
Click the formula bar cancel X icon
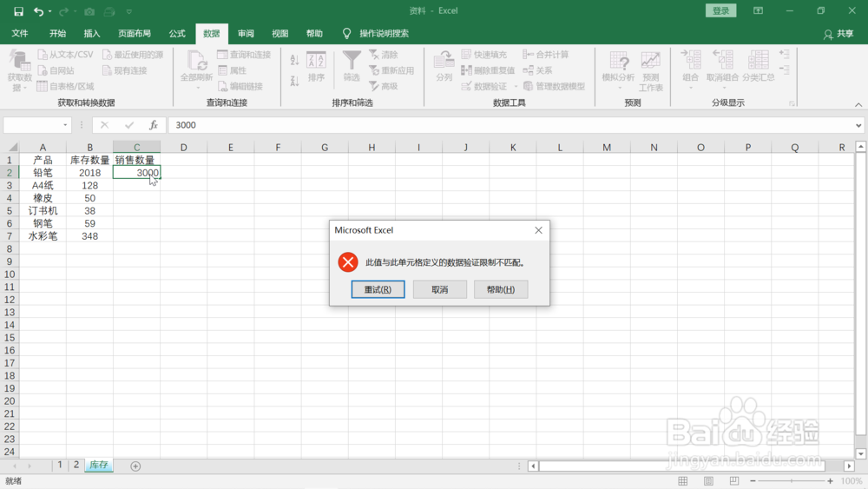point(105,125)
